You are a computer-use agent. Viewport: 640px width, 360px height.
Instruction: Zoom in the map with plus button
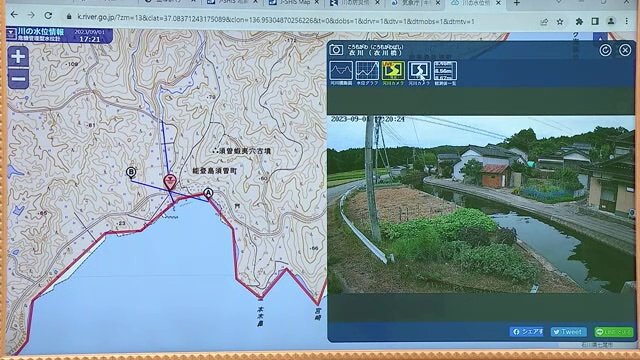point(18,57)
